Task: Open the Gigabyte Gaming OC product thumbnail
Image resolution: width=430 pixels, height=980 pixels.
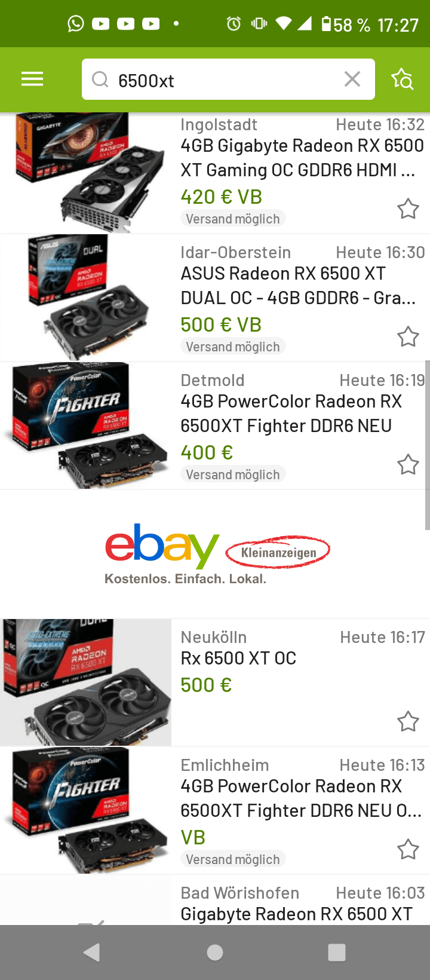Action: tap(86, 172)
